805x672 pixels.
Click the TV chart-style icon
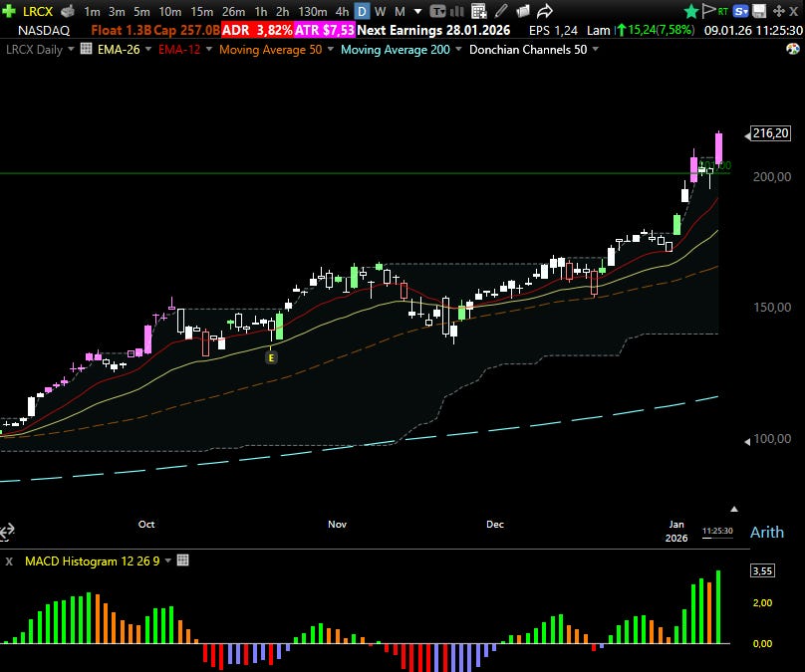pos(438,12)
